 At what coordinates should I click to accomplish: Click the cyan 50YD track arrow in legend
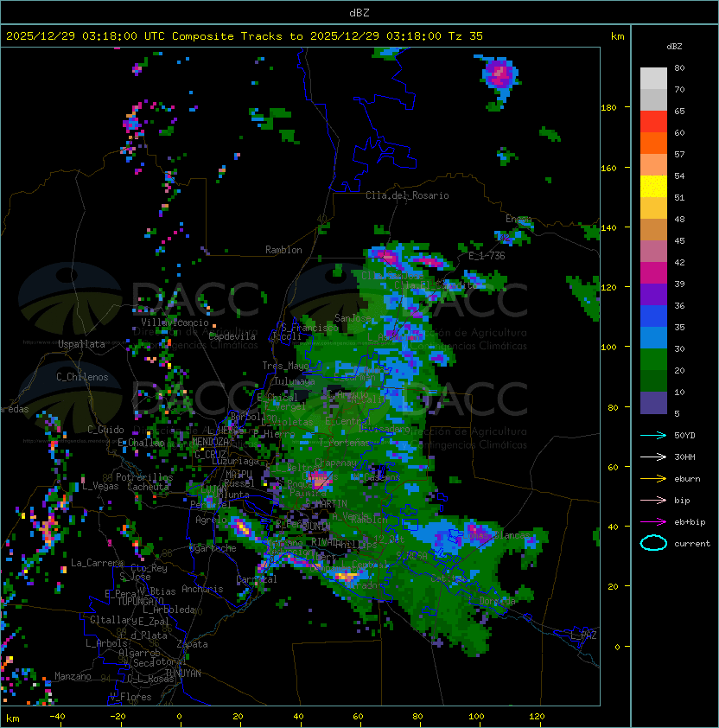(653, 435)
